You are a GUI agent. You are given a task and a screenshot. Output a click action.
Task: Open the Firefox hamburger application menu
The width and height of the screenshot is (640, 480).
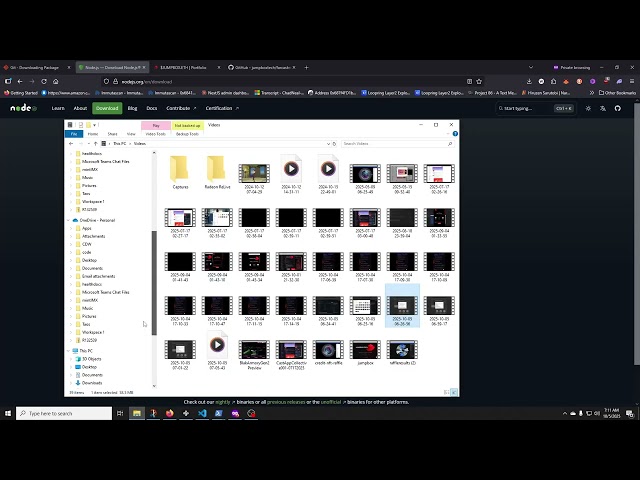coord(632,81)
